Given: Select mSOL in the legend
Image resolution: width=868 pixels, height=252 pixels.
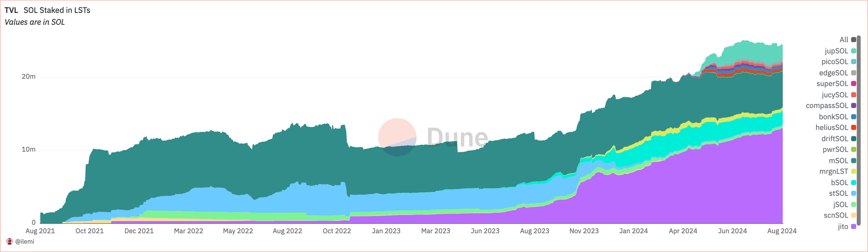Looking at the screenshot, I should click(842, 160).
